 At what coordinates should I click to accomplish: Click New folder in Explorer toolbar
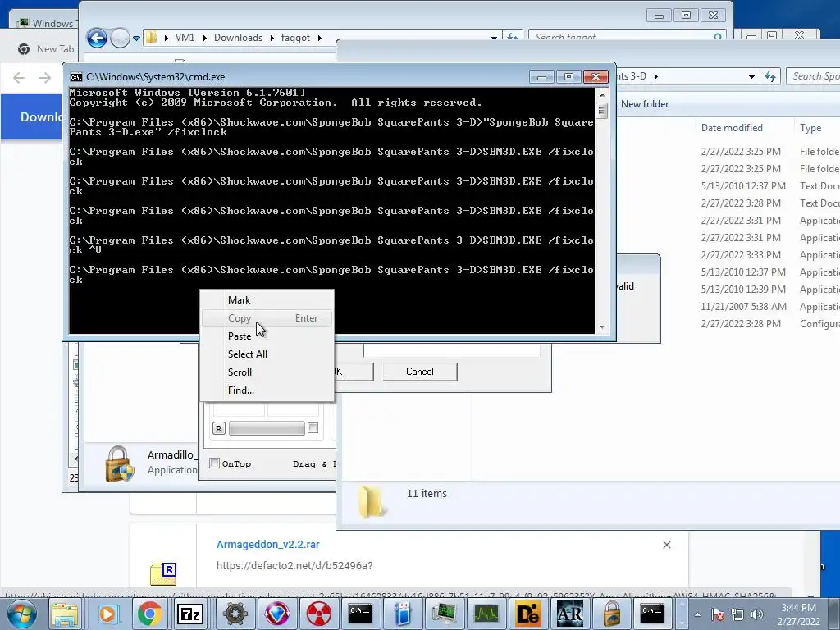coord(645,104)
